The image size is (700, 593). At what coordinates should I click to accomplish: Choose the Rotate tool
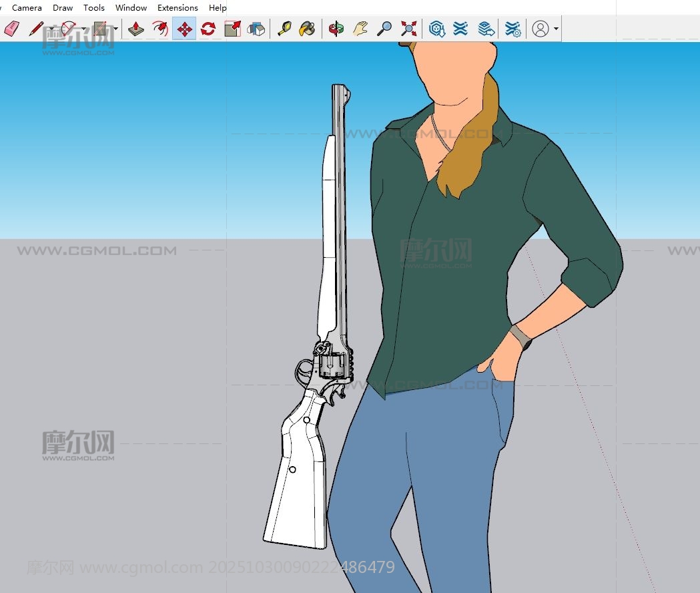[x=208, y=29]
